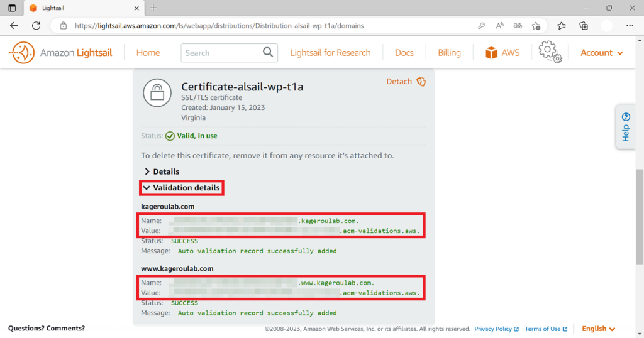The image size is (644, 338).
Task: Reload the page
Action: (x=36, y=25)
